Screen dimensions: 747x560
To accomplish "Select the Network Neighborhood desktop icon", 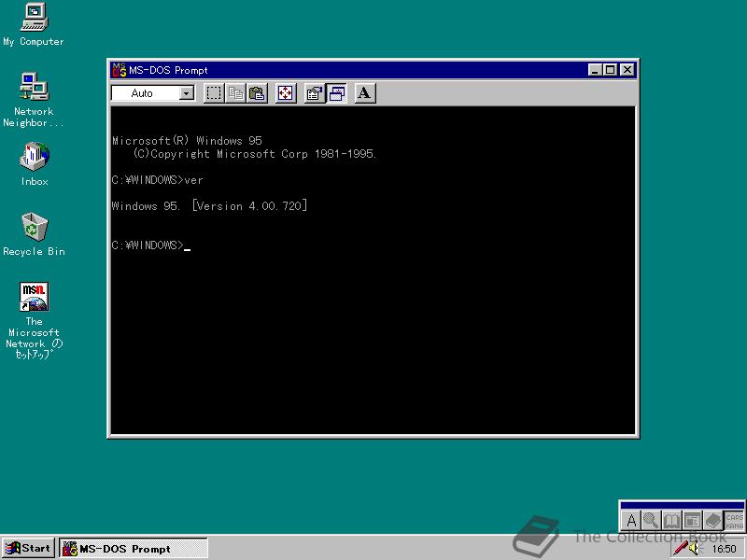I will (34, 100).
